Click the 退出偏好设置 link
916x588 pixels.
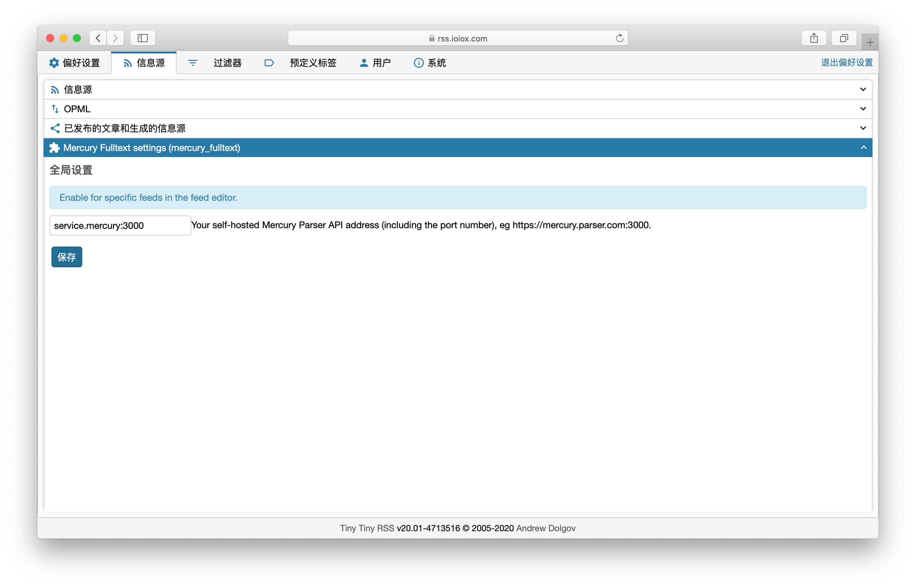846,62
